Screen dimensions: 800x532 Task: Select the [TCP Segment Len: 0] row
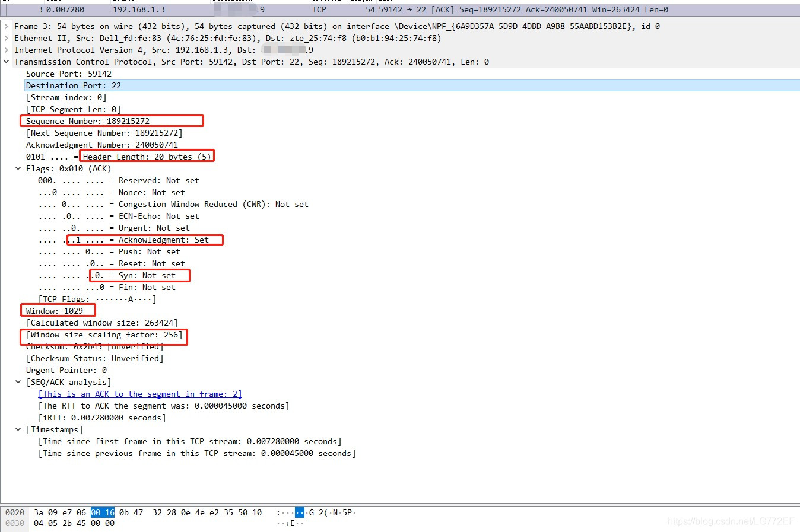point(74,109)
